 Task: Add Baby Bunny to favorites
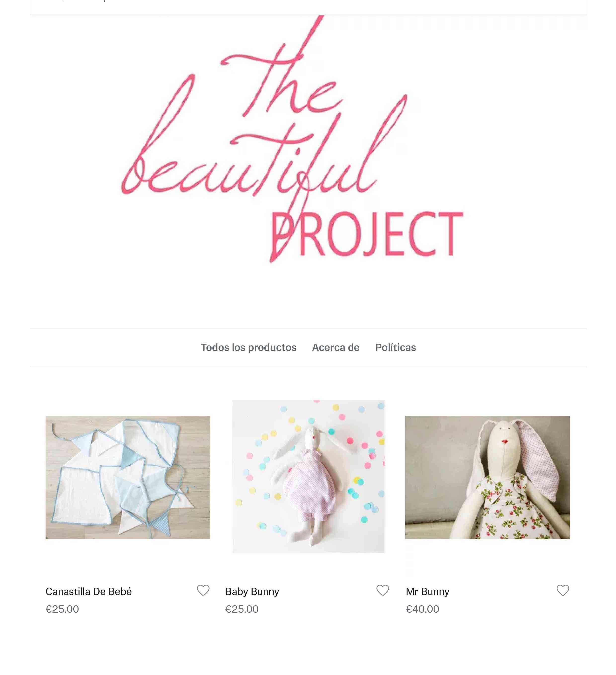pos(382,591)
